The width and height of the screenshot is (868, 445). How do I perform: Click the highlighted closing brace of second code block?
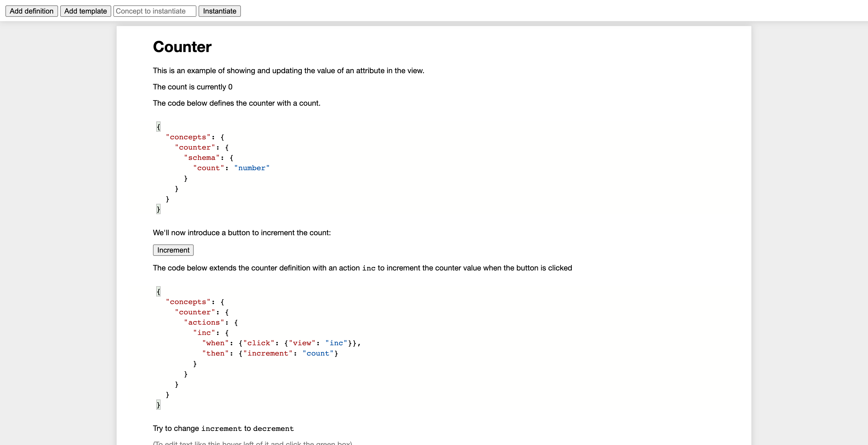tap(158, 405)
